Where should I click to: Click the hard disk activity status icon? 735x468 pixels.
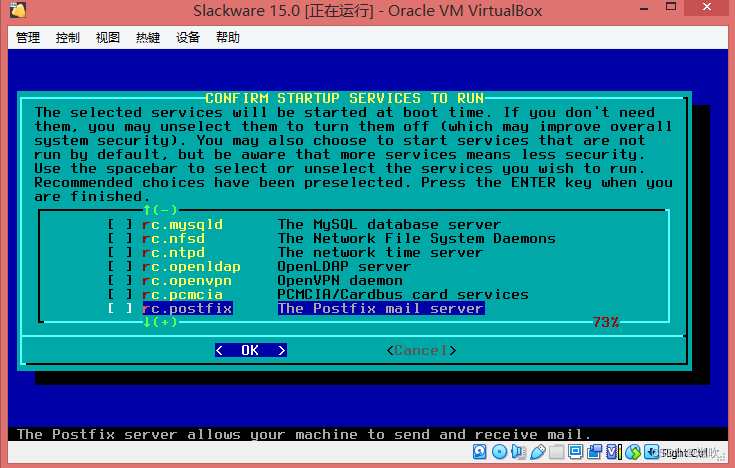(480, 452)
